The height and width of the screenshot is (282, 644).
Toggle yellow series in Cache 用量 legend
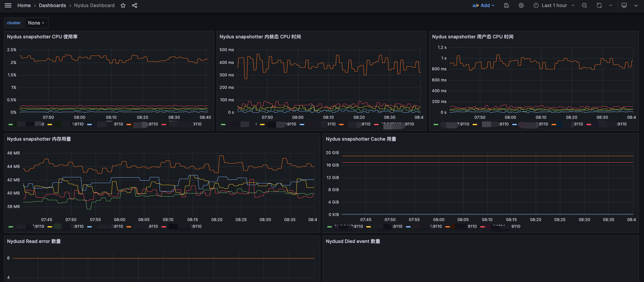tap(369, 227)
